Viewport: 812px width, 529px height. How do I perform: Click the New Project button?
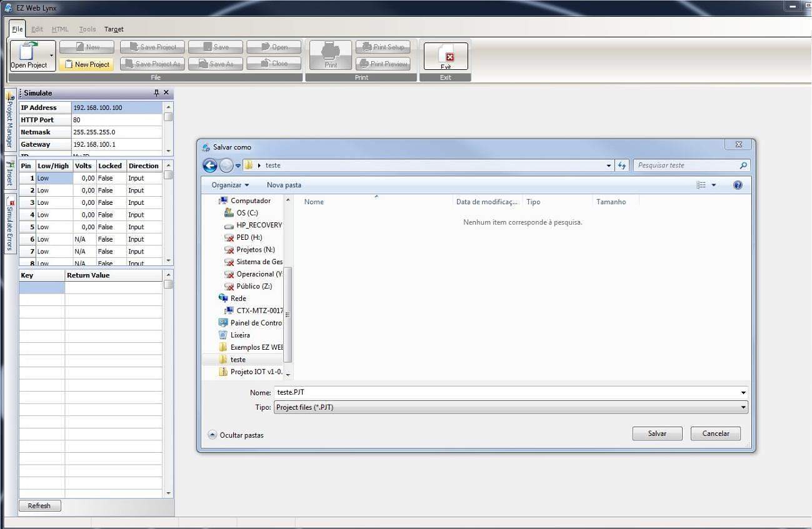(x=86, y=64)
